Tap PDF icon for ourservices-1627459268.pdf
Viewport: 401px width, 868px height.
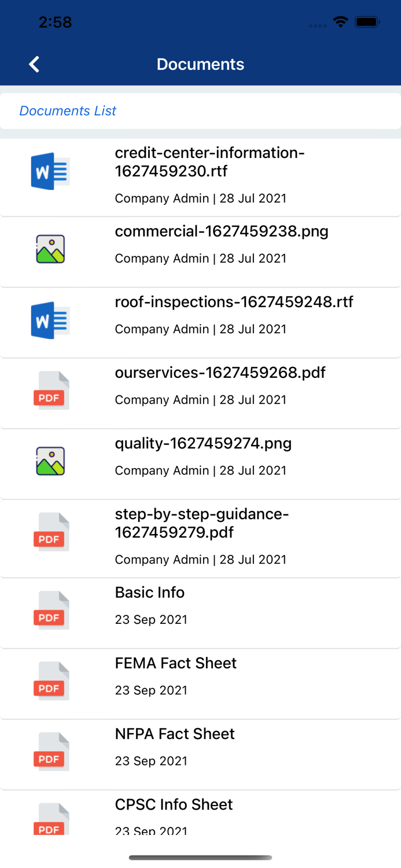(51, 391)
